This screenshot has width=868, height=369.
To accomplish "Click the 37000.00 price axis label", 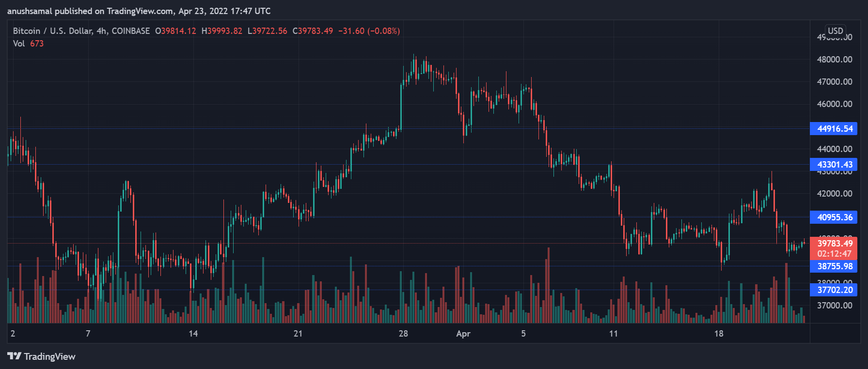I will 835,306.
